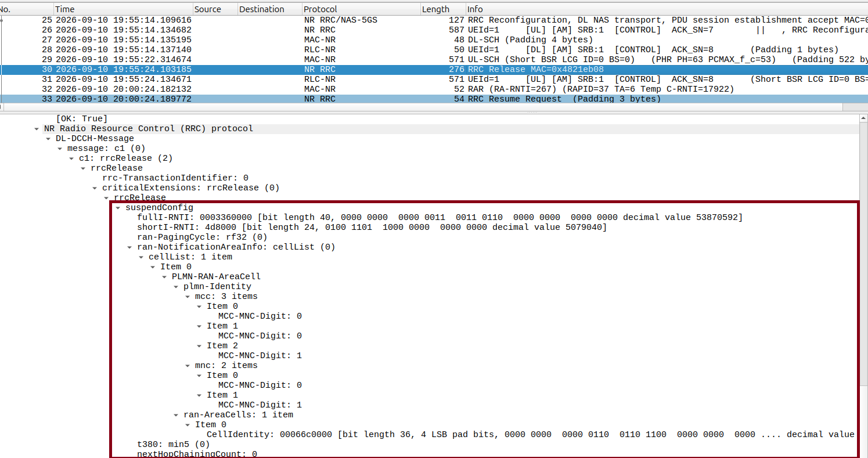Collapse the PLMN-RAN-AreaCell node
Screen dimensions: 868x458
click(x=165, y=277)
